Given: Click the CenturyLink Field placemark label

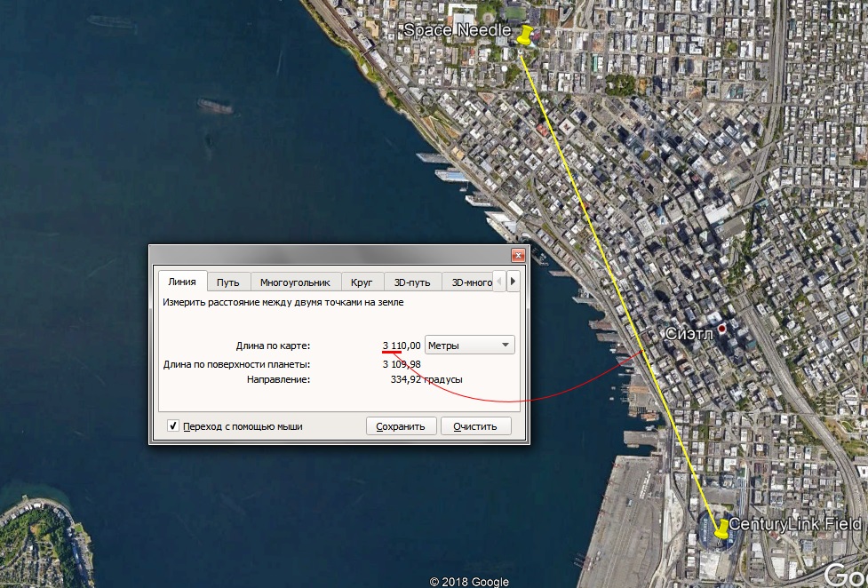Looking at the screenshot, I should 795,524.
